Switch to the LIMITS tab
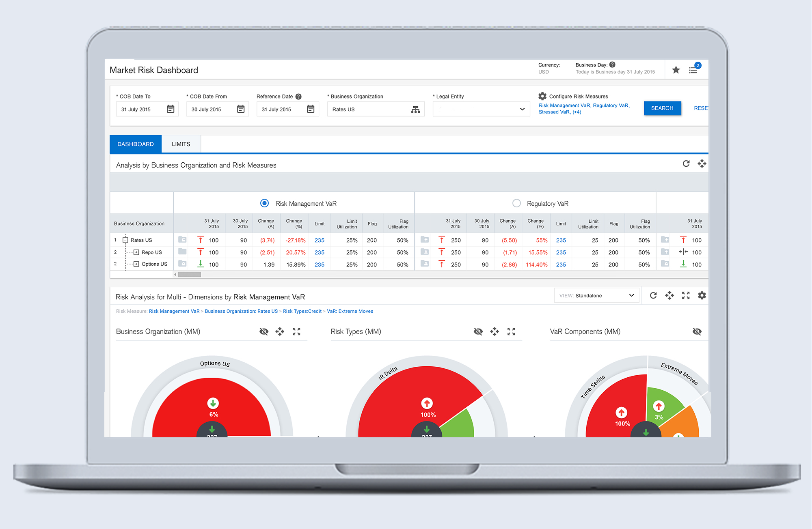Image resolution: width=812 pixels, height=529 pixels. pos(181,144)
